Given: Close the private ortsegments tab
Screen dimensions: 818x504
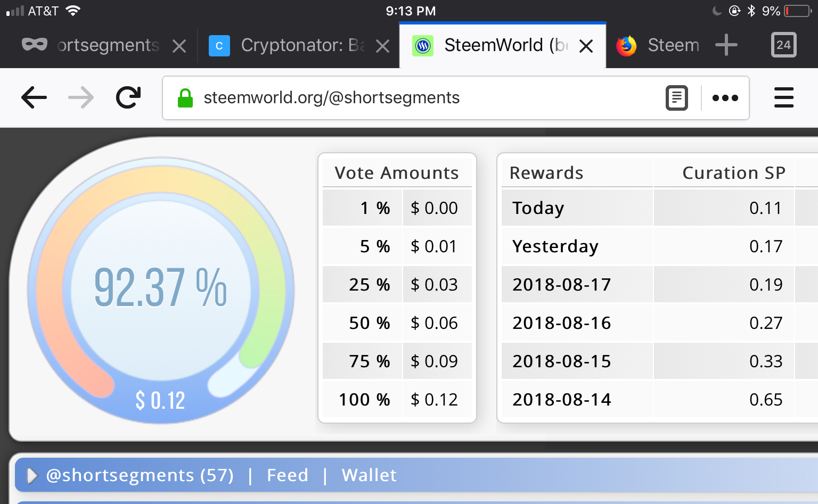Looking at the screenshot, I should click(179, 46).
